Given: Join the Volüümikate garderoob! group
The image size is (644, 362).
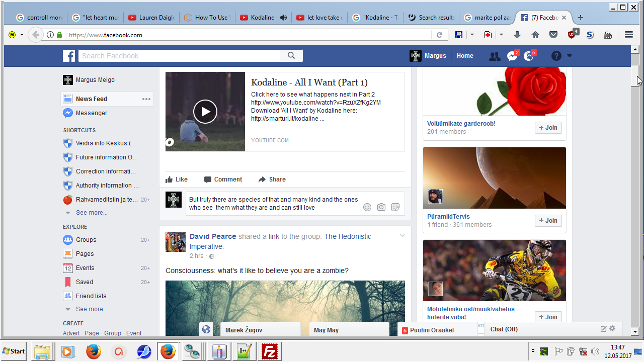Looking at the screenshot, I should 548,128.
